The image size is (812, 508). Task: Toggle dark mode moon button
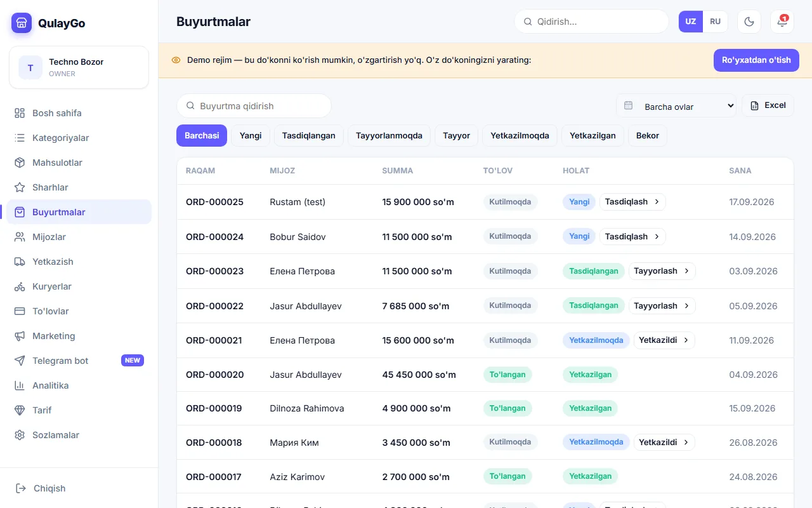749,22
